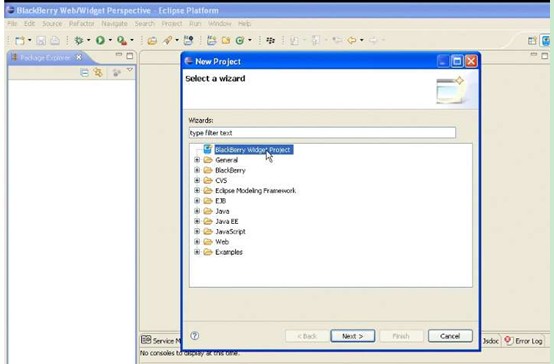The width and height of the screenshot is (554, 364).
Task: Open the Window menu
Action: pyautogui.click(x=219, y=24)
